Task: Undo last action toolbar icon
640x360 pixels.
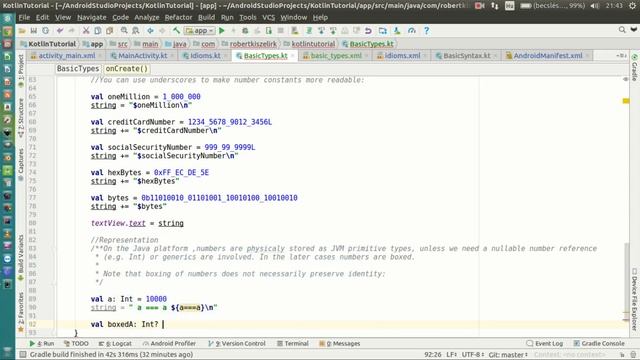Action: pos(60,31)
